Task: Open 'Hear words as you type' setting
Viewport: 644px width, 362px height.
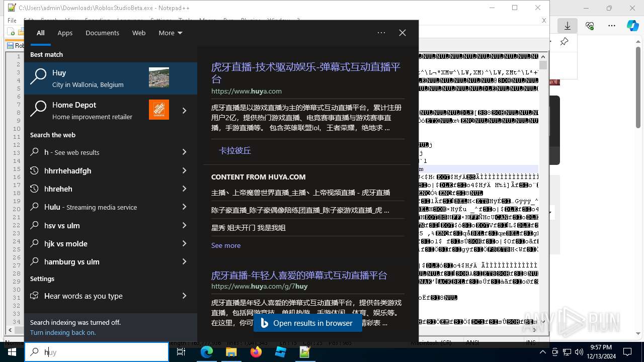Action: 98,296
